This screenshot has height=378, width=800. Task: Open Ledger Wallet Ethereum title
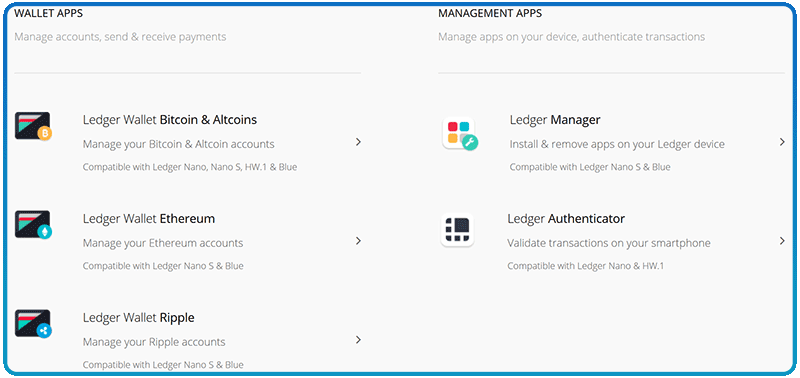click(149, 219)
